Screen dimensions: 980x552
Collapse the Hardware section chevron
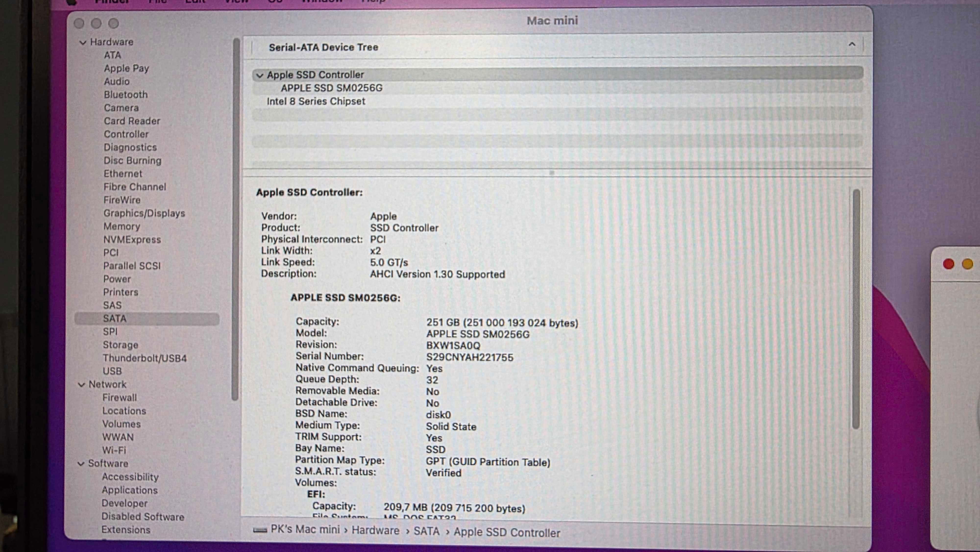(x=83, y=42)
